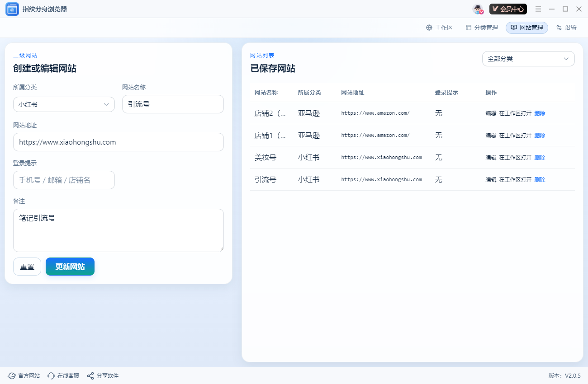
Task: Open the 会员中心 membership center
Action: 508,9
